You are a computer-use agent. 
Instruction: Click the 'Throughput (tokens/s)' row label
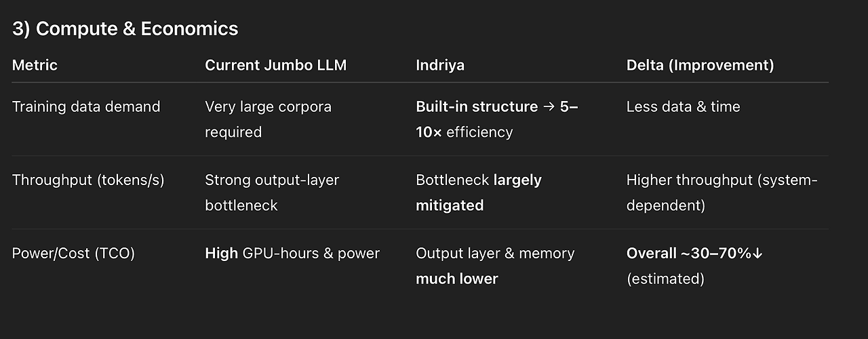88,180
